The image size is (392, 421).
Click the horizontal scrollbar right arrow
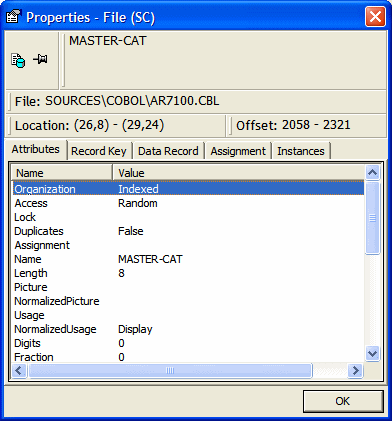coord(355,370)
